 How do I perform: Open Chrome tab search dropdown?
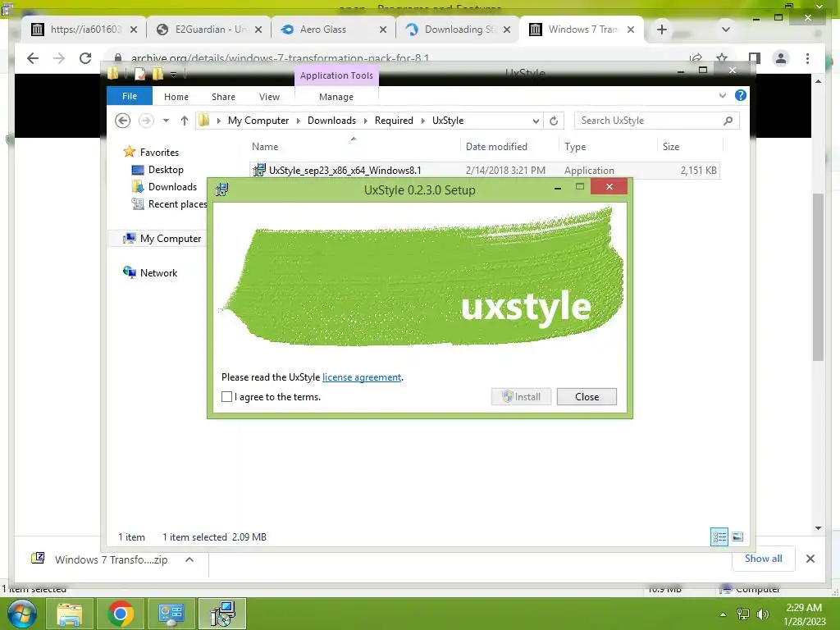coord(726,30)
